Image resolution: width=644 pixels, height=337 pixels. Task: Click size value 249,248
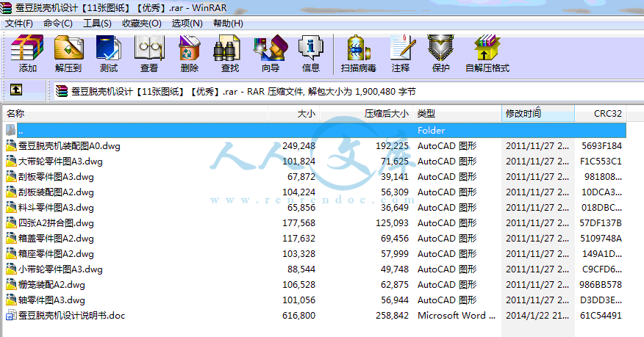298,145
